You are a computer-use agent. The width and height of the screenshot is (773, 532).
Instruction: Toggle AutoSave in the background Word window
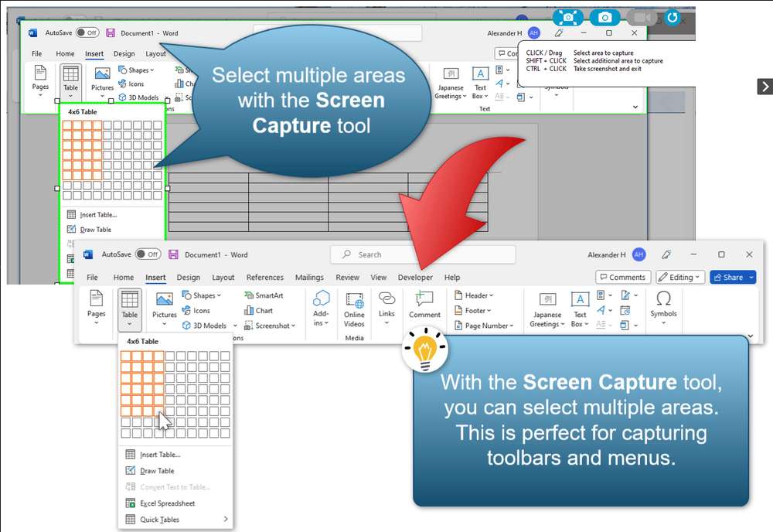pos(87,33)
